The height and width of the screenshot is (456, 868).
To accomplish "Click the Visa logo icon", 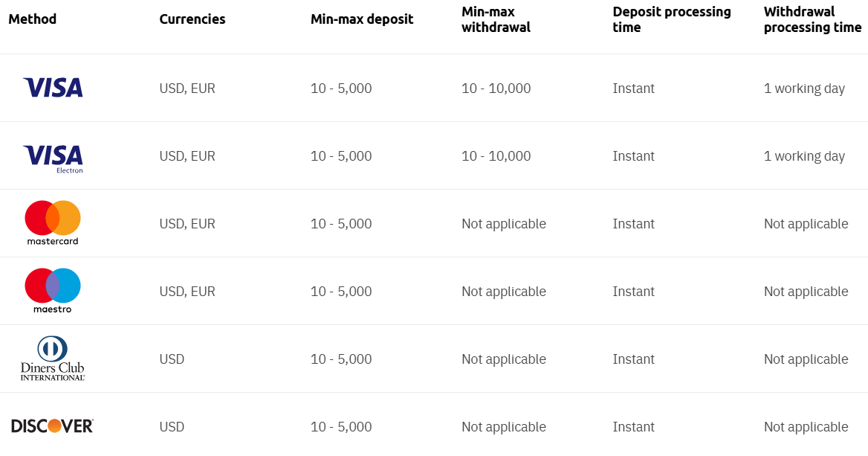I will coord(53,88).
